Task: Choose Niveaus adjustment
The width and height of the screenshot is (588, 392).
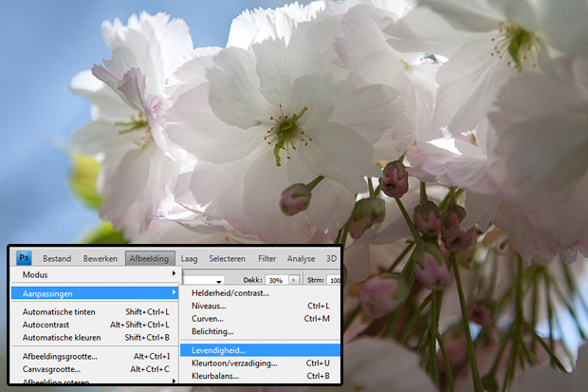Action: 260,306
